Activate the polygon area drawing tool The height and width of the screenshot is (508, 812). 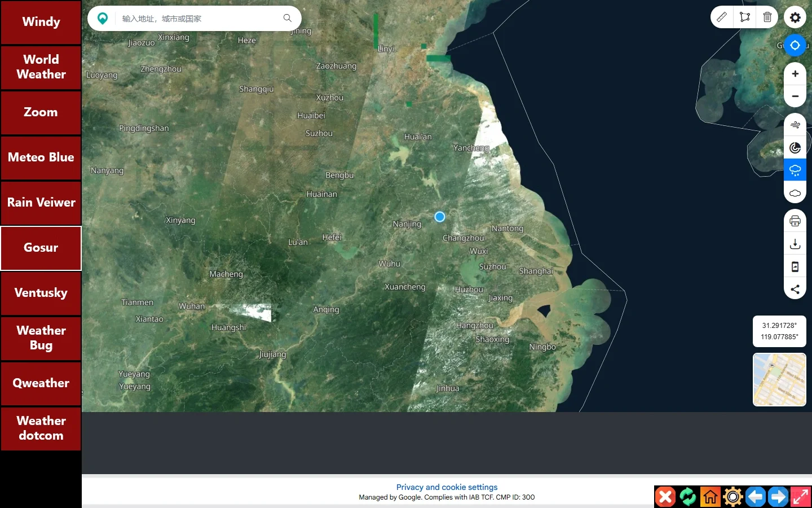745,17
